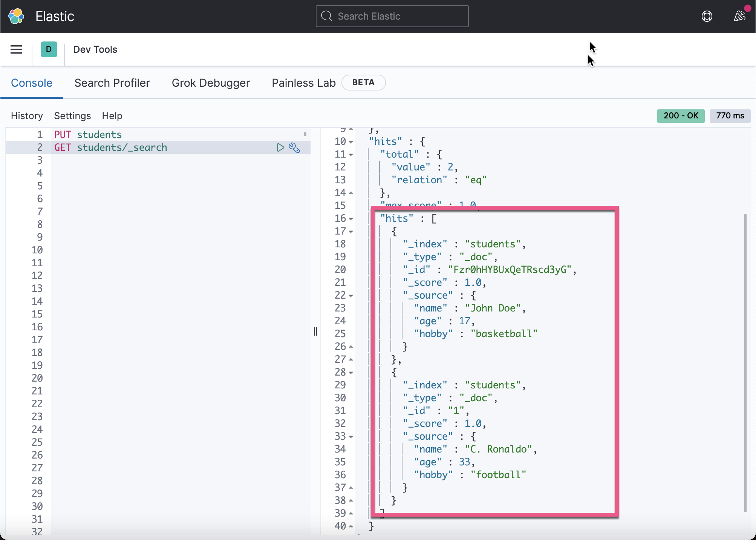Click the magnifier in Search Elastic bar
The height and width of the screenshot is (540, 756).
click(326, 16)
